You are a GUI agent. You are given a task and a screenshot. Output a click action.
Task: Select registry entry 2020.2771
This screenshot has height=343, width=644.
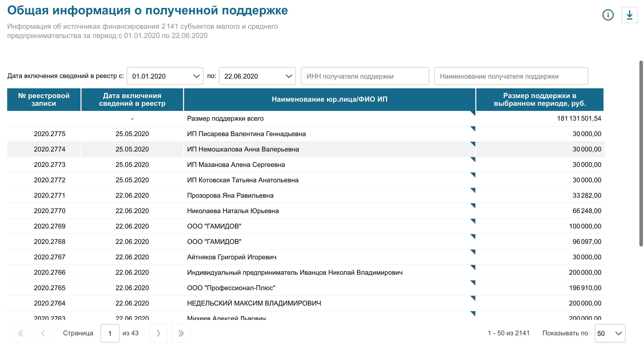point(50,195)
